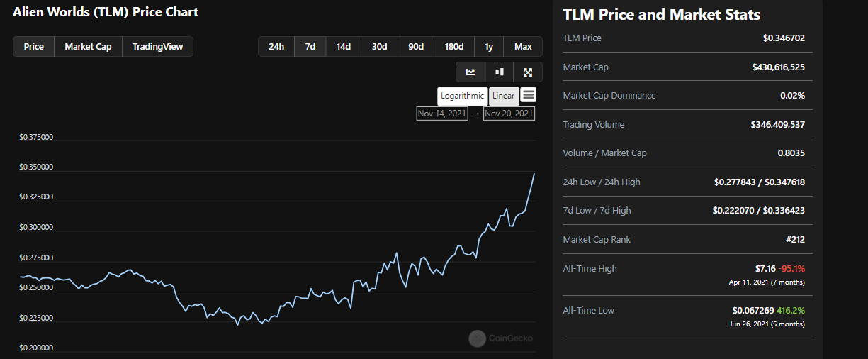
Task: Click the $0.325000 axis label
Action: pos(36,197)
